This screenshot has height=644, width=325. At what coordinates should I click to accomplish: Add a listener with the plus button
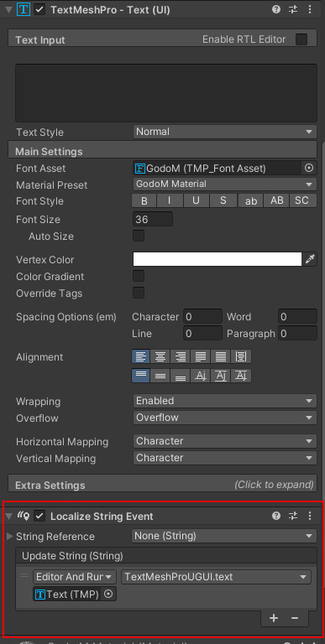pos(274,618)
